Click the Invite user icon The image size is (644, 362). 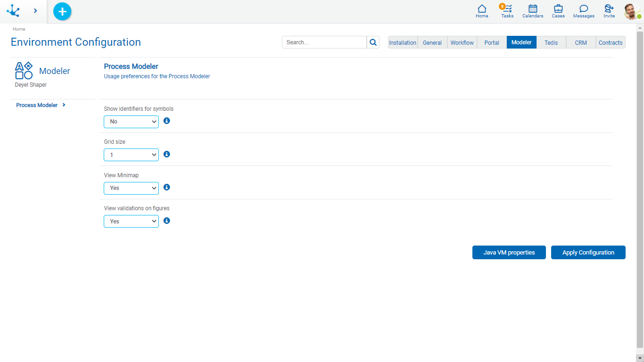609,11
